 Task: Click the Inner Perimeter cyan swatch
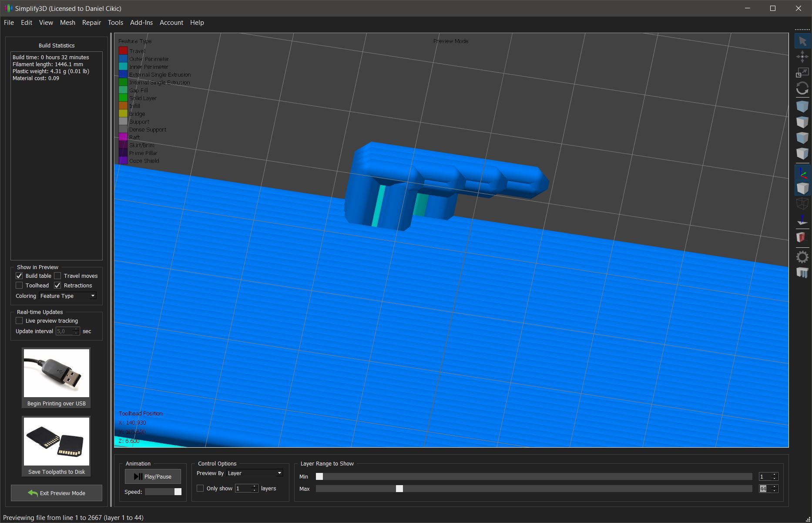tap(123, 66)
